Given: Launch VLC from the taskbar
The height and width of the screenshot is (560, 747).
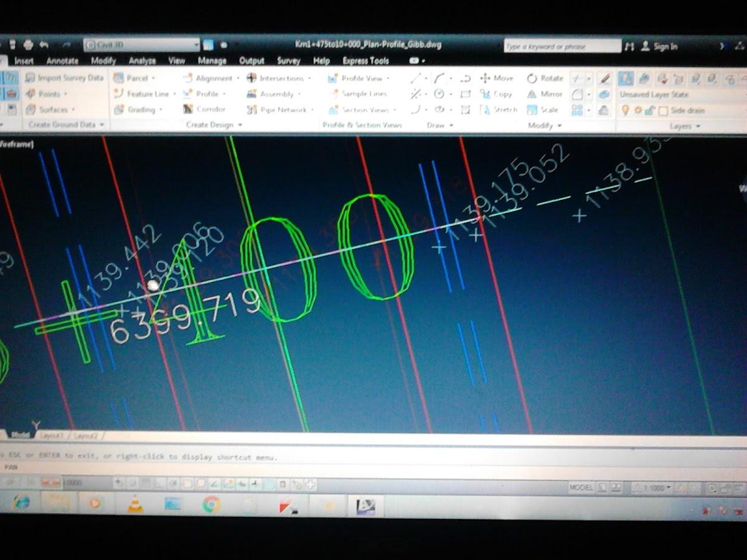Looking at the screenshot, I should (134, 503).
